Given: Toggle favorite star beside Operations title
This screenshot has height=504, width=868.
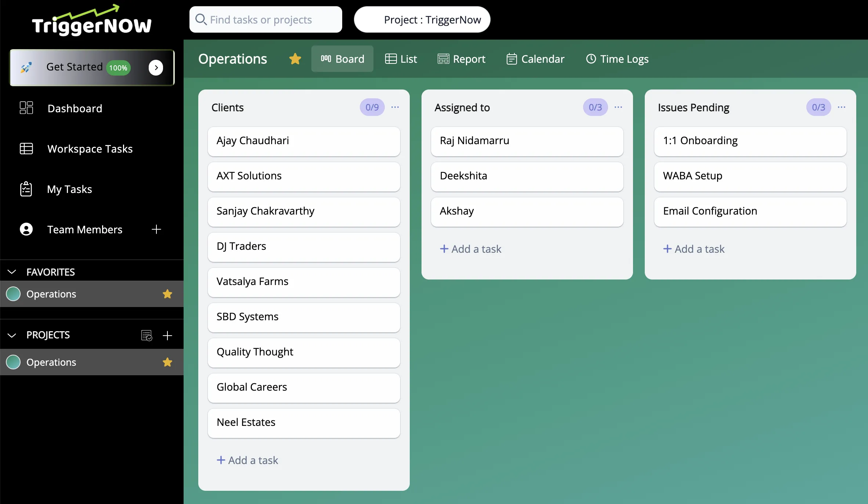Looking at the screenshot, I should (x=295, y=59).
